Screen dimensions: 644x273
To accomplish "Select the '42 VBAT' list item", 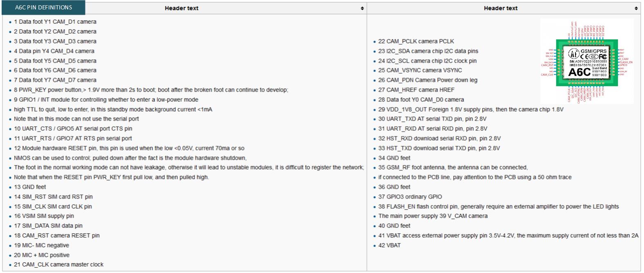I will coord(389,246).
